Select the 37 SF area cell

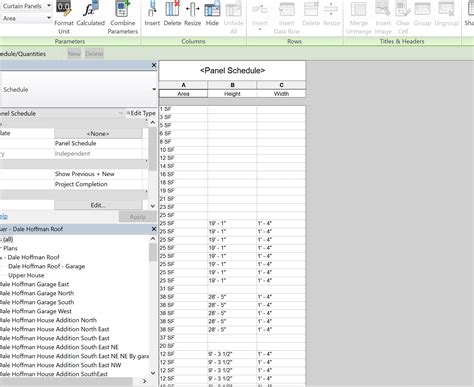[183, 338]
